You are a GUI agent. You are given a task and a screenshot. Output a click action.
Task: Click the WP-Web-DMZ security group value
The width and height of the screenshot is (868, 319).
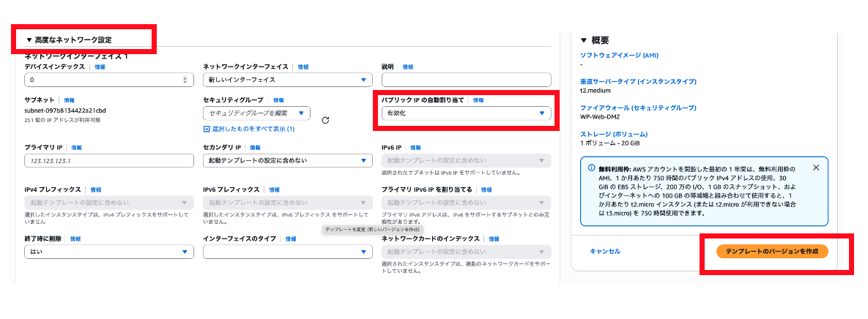tap(600, 117)
